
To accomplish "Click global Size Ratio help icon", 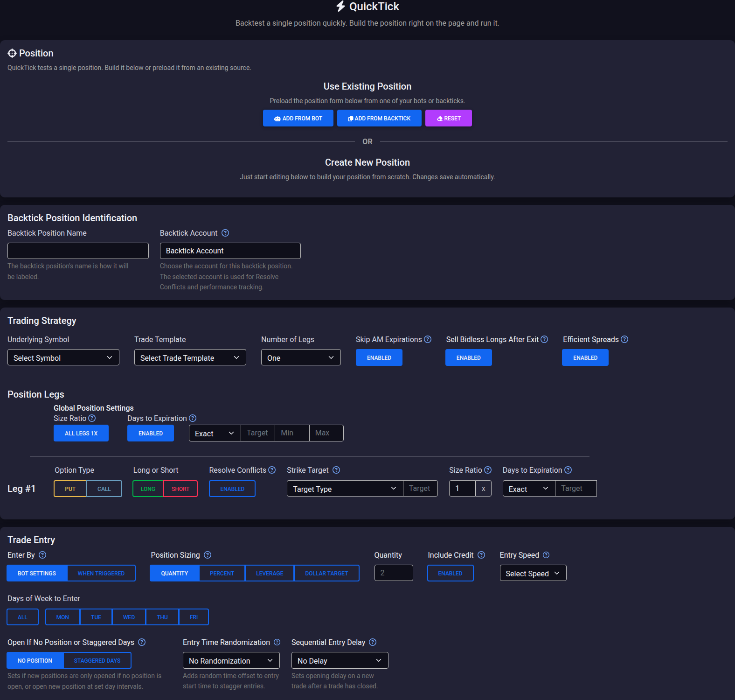I will point(92,418).
